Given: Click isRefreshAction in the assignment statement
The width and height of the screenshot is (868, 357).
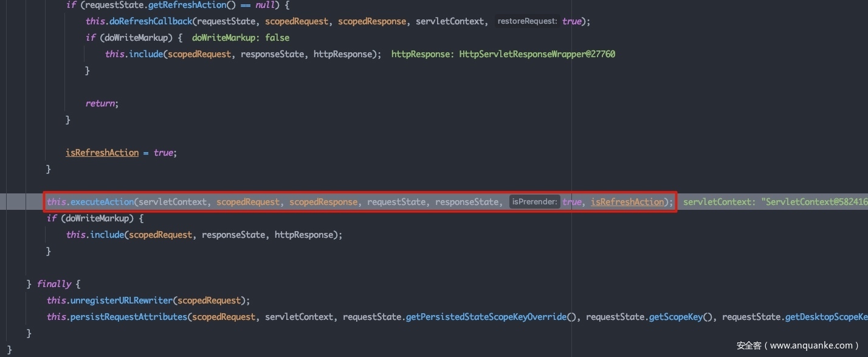Looking at the screenshot, I should (x=102, y=153).
